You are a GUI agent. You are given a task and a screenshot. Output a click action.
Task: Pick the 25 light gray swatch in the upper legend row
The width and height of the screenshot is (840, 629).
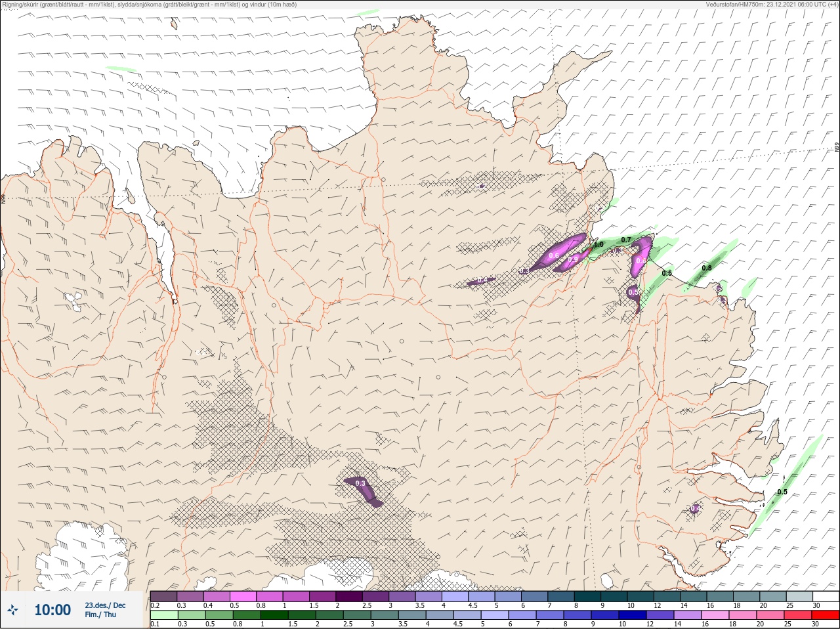800,596
